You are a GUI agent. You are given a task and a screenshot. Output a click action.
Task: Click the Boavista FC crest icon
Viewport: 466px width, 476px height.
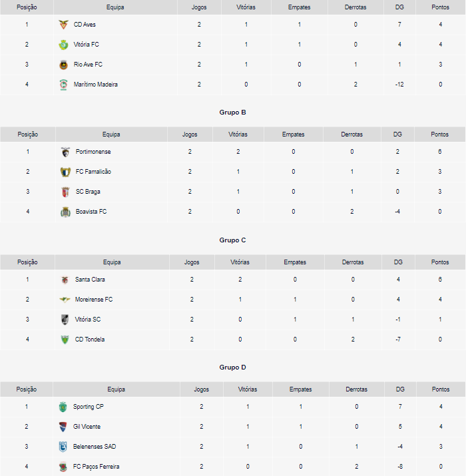pyautogui.click(x=65, y=212)
